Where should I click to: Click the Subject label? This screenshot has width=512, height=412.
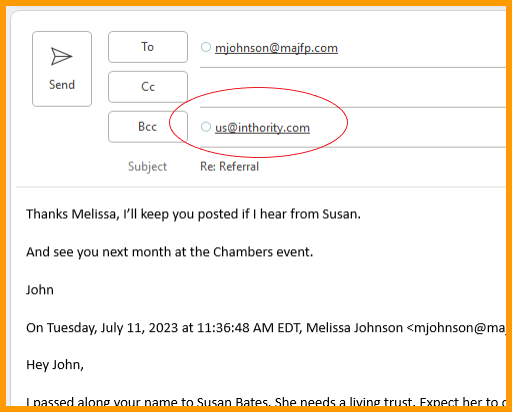pos(147,166)
